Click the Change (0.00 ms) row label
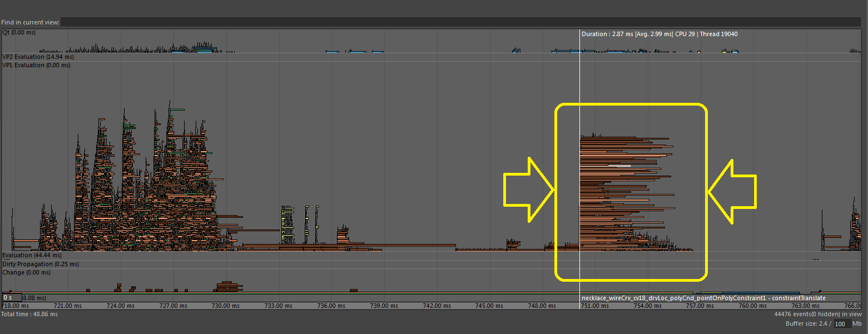Screen dimensions: 868x334 (26, 273)
